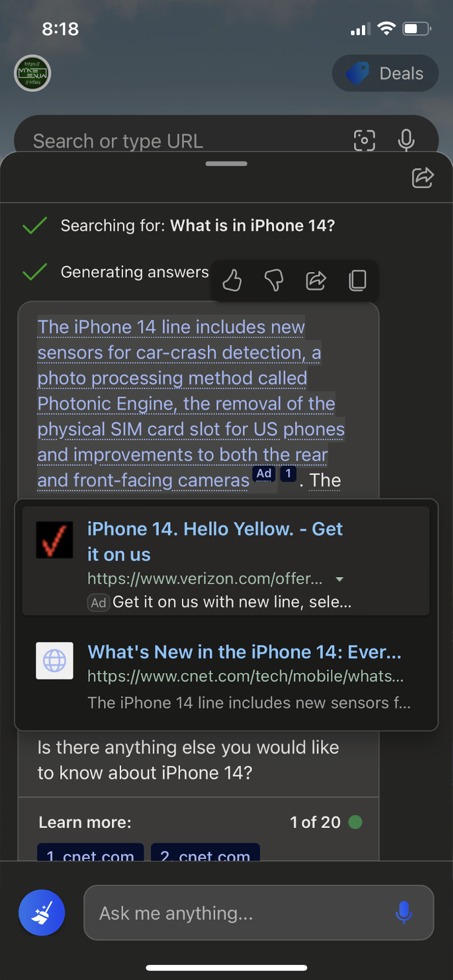Tap citation number 1 superscript
This screenshot has height=980, width=453.
(x=288, y=474)
